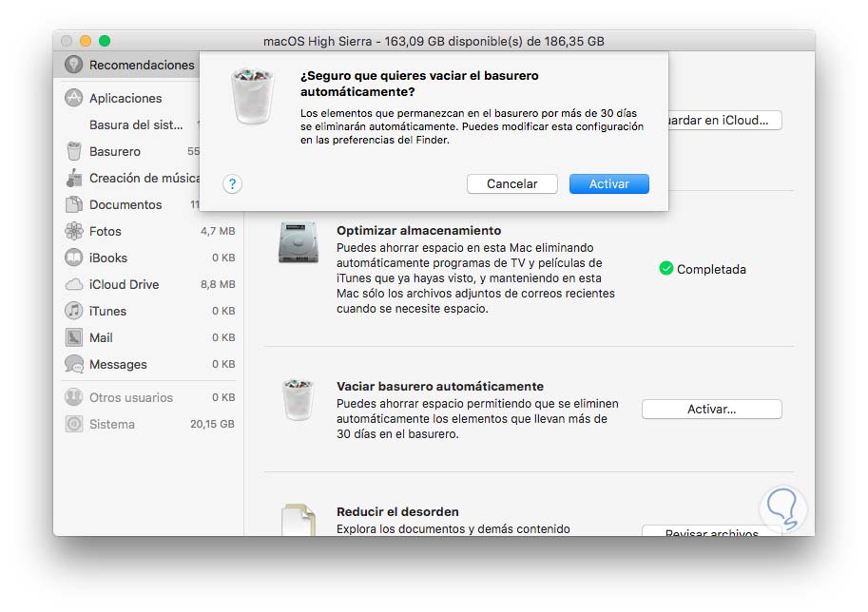Select Messages in the sidebar
Screen dimensions: 868x612
pyautogui.click(x=148, y=364)
